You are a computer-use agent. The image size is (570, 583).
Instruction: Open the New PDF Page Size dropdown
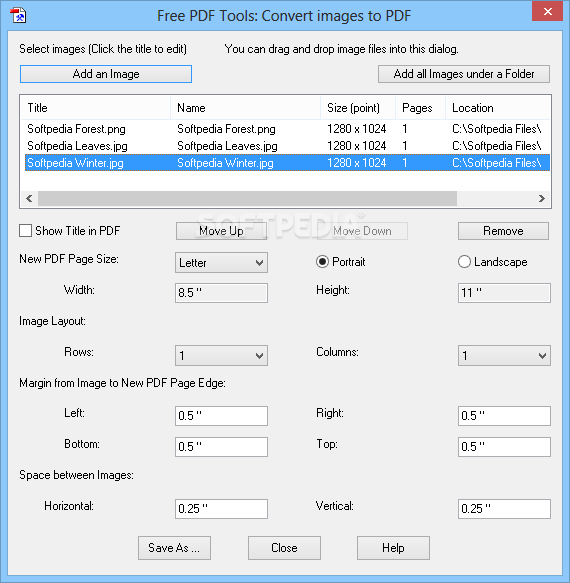[221, 262]
